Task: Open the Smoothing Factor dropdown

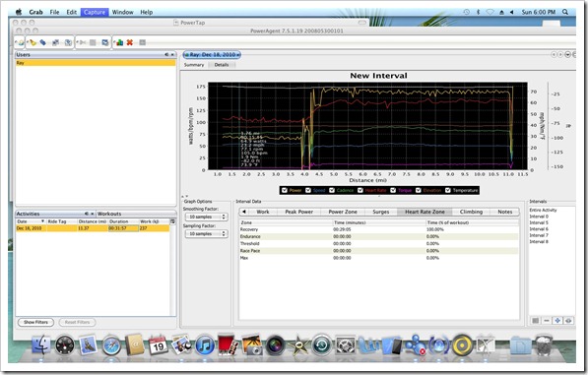Action: pyautogui.click(x=206, y=217)
